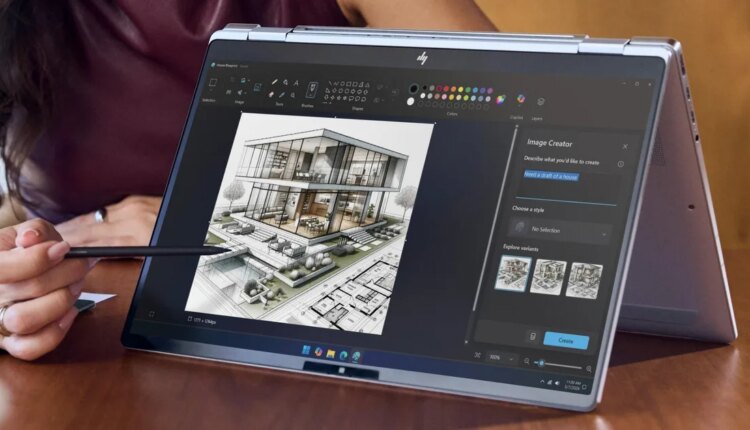Open the Layers panel icon

541,101
